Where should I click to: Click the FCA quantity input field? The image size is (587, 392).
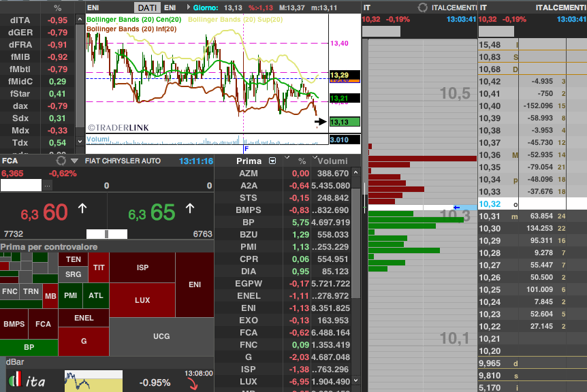tap(21, 185)
